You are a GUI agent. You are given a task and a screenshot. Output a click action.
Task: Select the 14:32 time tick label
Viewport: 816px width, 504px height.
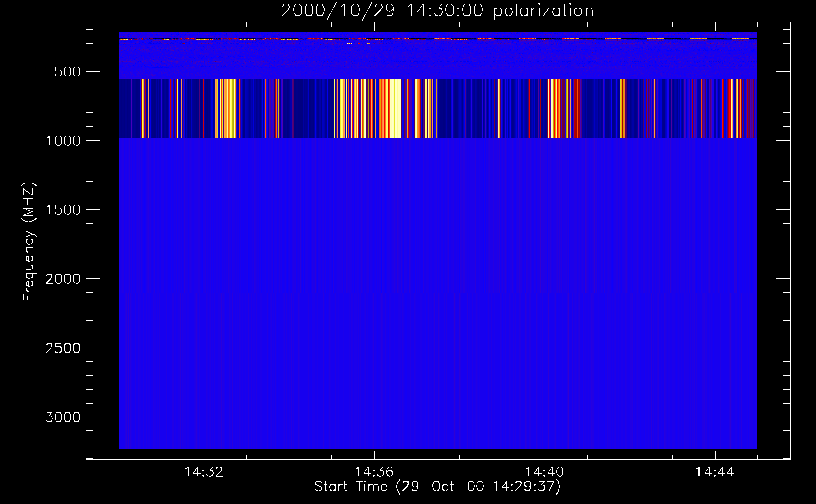pos(204,472)
